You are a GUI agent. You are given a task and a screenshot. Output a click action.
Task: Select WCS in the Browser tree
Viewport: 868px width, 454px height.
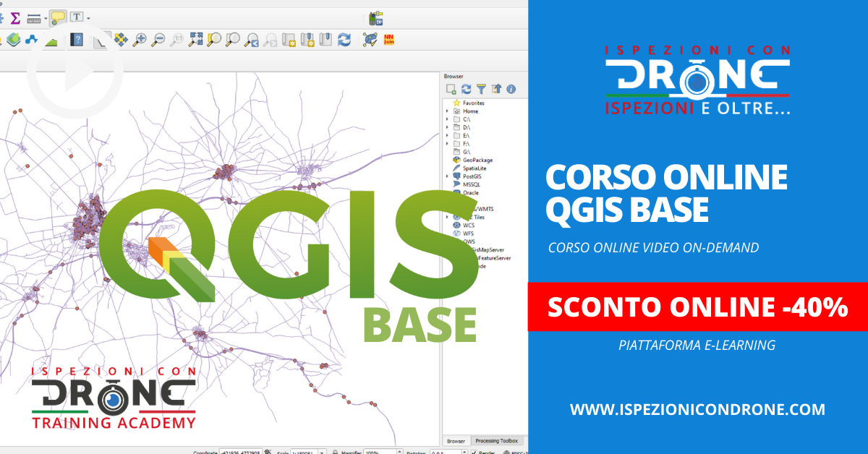point(464,225)
